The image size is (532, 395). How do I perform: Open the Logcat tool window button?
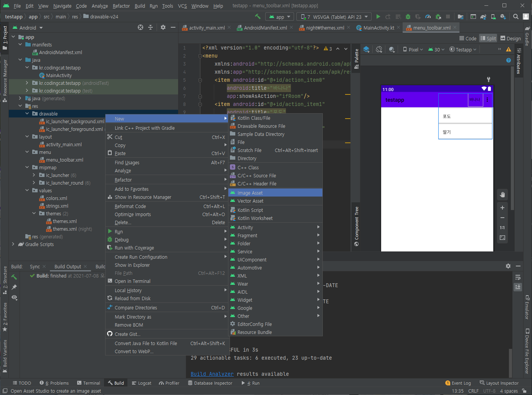click(x=141, y=383)
